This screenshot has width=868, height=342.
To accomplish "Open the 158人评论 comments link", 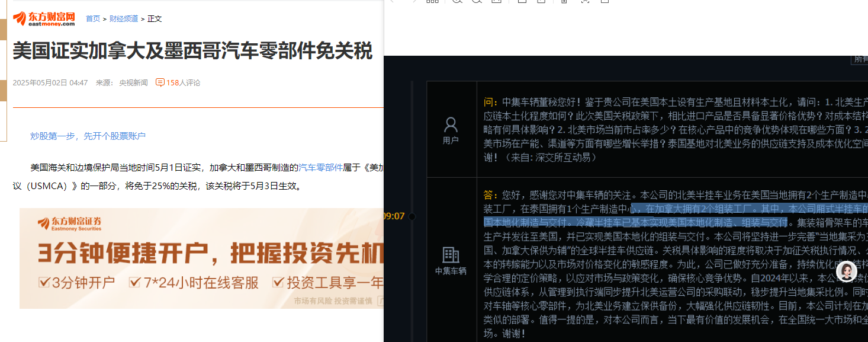I will pyautogui.click(x=183, y=83).
